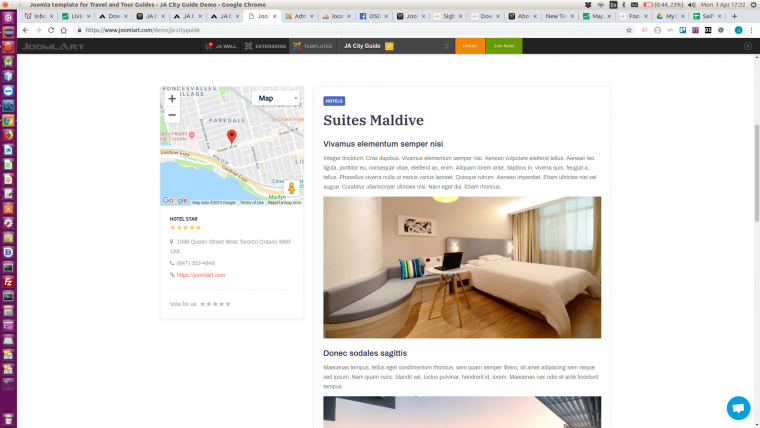Open the system power gear menu
The height and width of the screenshot is (428, 760).
pos(754,4)
